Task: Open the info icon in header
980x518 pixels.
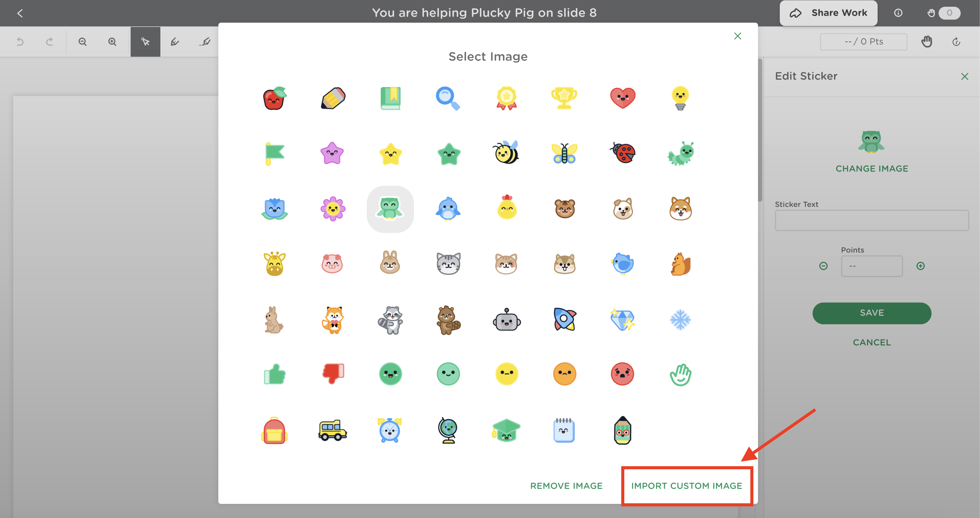Action: tap(898, 13)
